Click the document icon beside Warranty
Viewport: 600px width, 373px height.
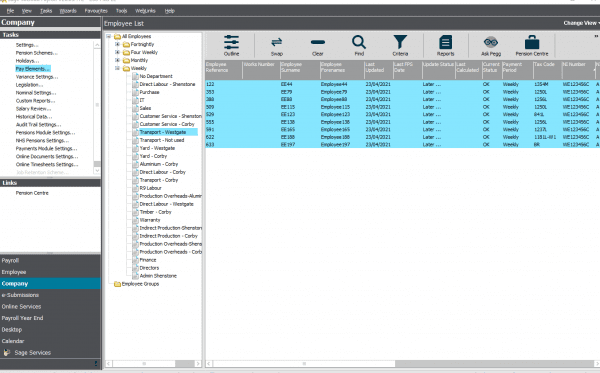tap(135, 220)
